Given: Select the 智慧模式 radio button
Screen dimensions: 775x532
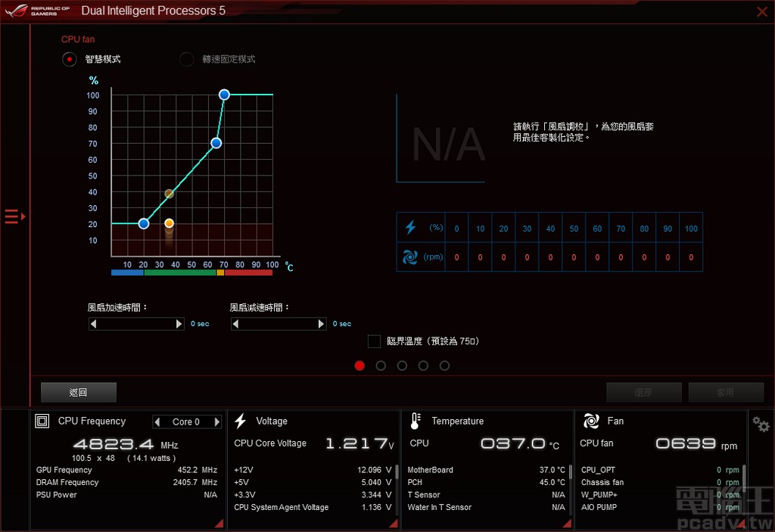Looking at the screenshot, I should pos(69,59).
